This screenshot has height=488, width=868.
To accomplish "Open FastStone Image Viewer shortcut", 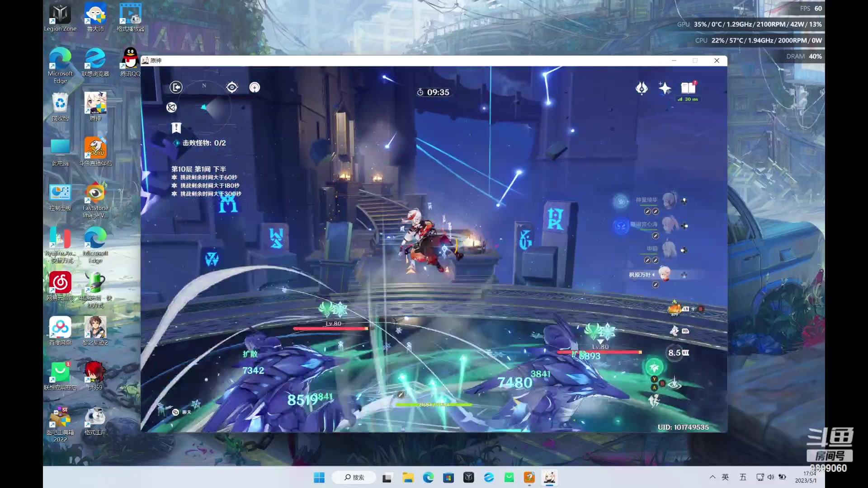I will (95, 200).
